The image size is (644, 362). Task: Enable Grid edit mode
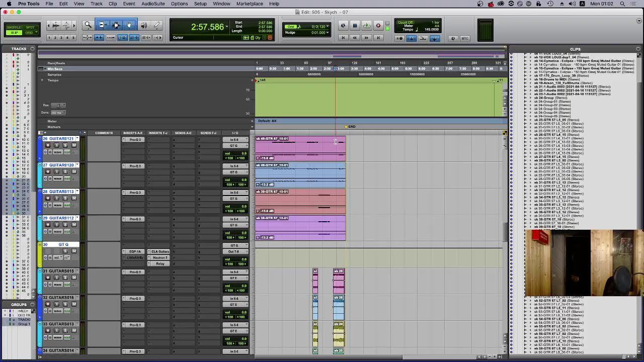(x=30, y=33)
